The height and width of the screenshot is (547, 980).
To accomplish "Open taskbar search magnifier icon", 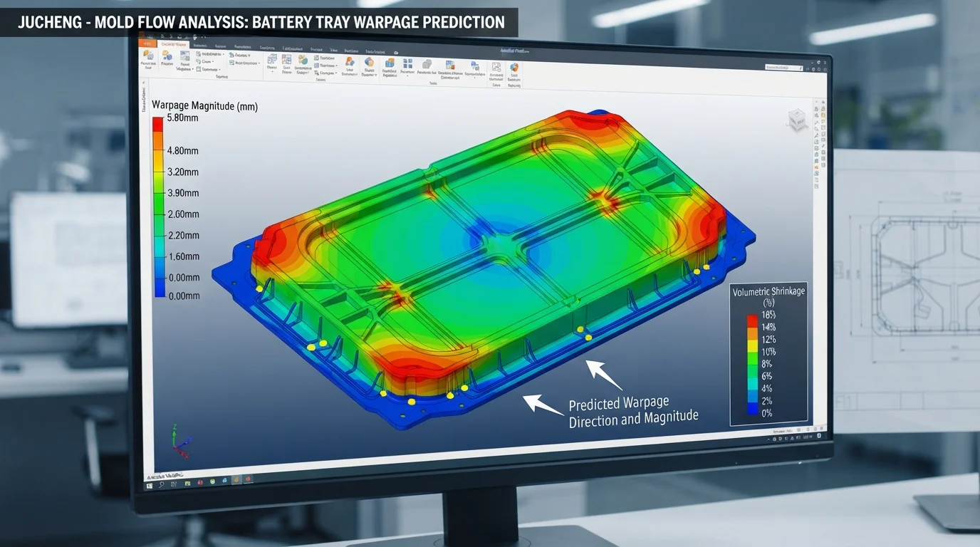I will point(161,484).
